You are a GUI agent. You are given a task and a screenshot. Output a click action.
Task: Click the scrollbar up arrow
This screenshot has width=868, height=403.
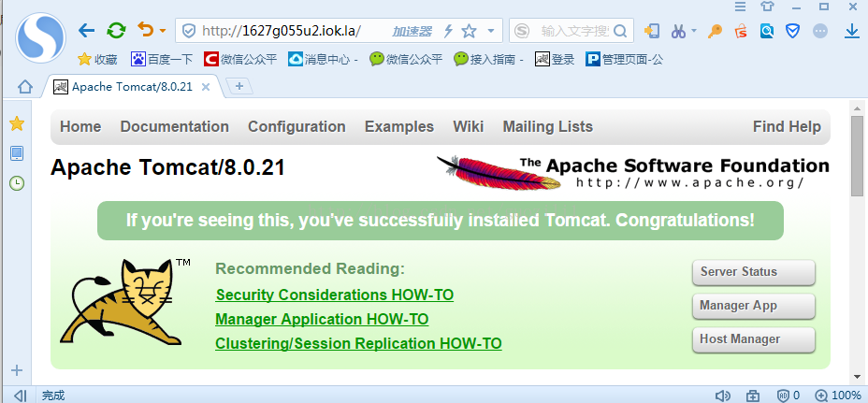[857, 108]
